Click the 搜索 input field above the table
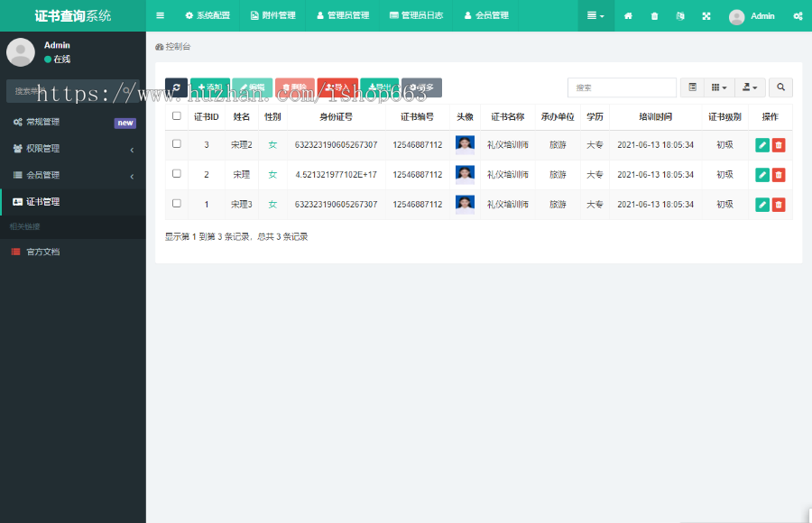 pos(622,87)
